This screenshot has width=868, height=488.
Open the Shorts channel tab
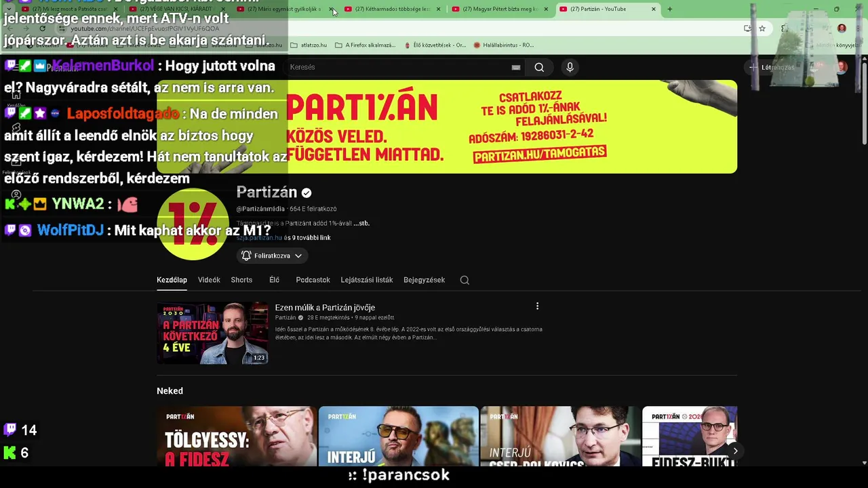(241, 280)
